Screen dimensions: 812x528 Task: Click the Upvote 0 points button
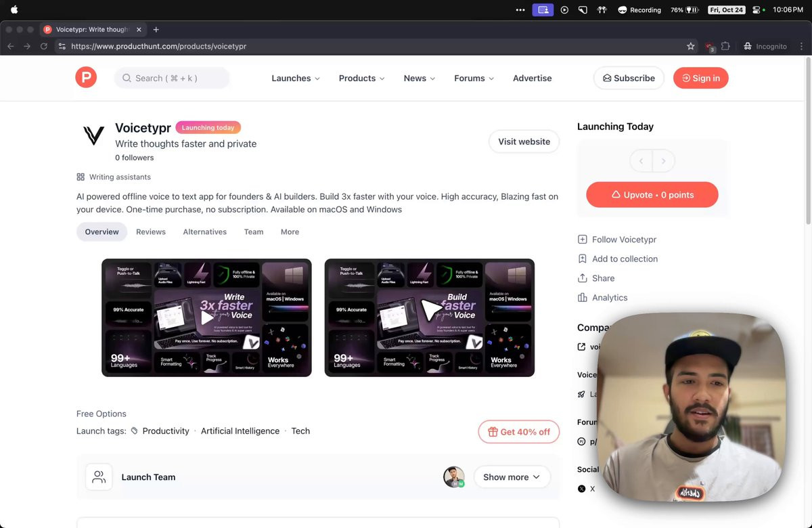pos(652,194)
